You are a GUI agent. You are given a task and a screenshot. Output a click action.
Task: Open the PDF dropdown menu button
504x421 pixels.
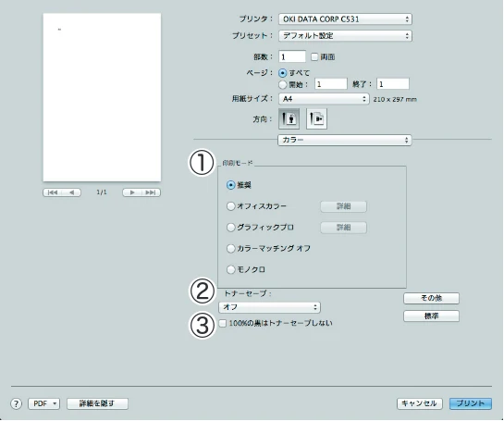click(x=44, y=403)
